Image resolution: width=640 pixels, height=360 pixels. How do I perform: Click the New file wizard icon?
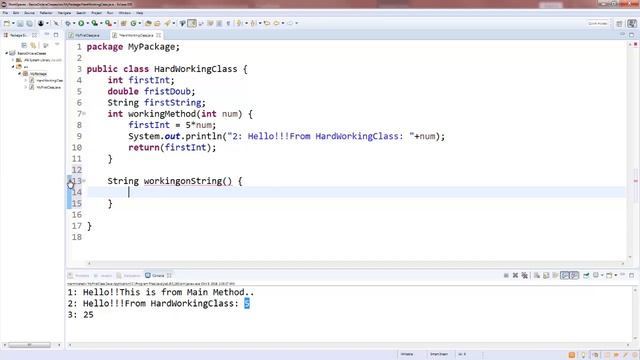point(7,24)
